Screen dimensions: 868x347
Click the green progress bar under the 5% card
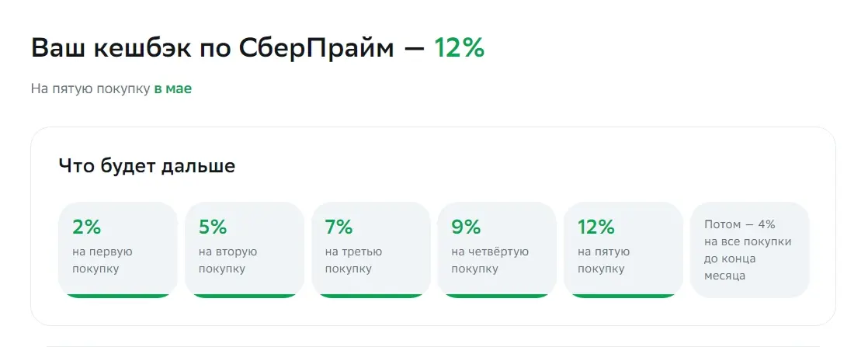click(x=244, y=296)
